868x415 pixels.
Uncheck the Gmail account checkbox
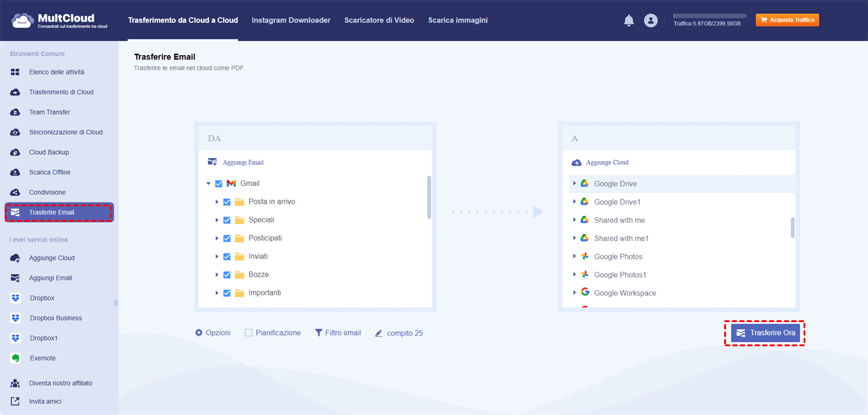[218, 183]
